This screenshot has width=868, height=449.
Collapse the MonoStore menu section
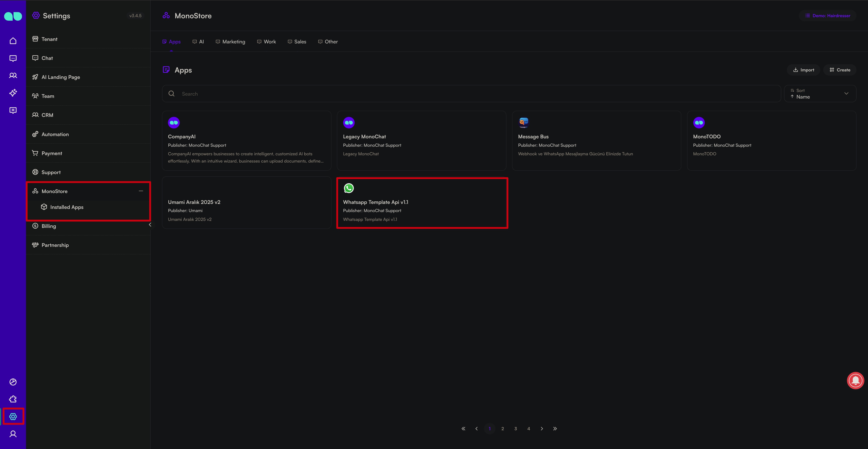141,191
